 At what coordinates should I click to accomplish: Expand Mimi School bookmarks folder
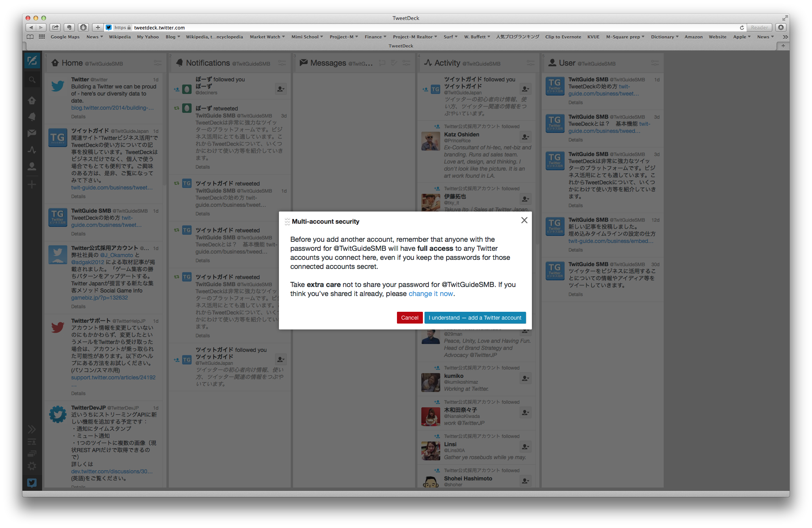click(307, 37)
